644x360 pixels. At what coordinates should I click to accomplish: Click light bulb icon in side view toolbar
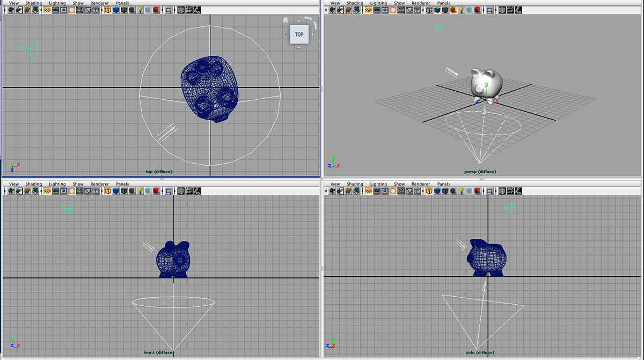pos(462,191)
